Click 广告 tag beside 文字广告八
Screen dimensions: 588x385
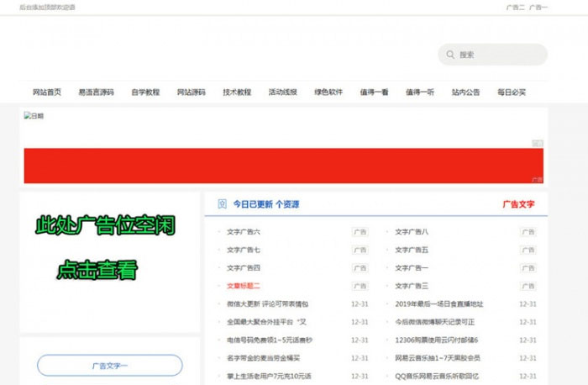click(528, 232)
